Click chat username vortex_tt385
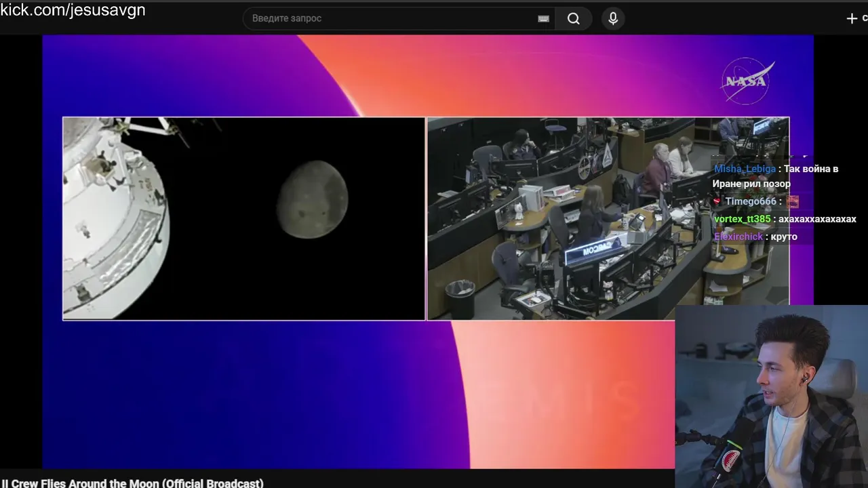 (x=742, y=219)
